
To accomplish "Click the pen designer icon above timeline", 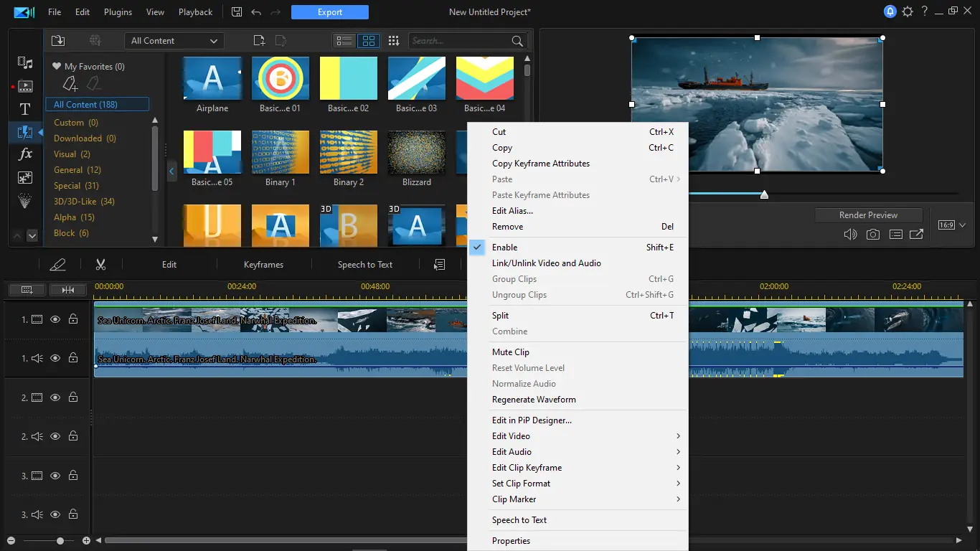I will pos(58,265).
